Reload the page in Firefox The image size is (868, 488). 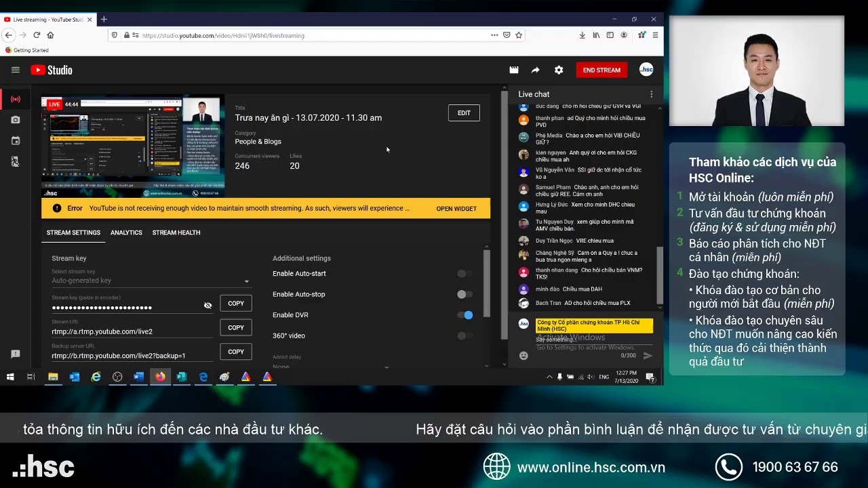click(37, 35)
